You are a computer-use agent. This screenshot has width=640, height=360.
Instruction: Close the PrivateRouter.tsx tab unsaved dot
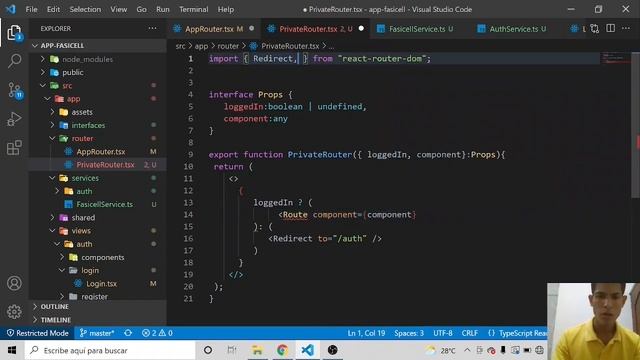tap(361, 29)
